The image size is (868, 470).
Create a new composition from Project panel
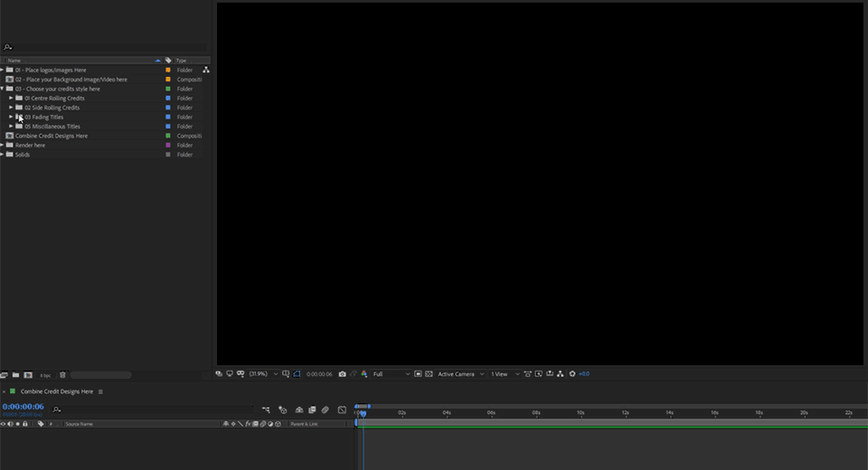coord(28,375)
